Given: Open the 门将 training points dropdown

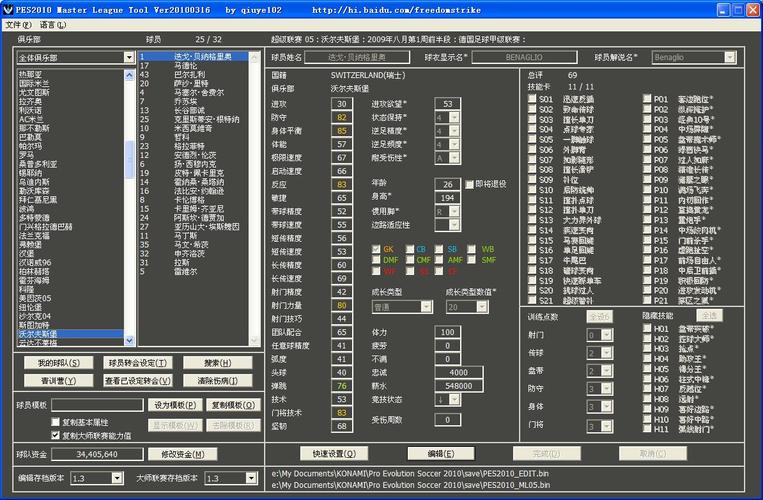Looking at the screenshot, I should 606,427.
